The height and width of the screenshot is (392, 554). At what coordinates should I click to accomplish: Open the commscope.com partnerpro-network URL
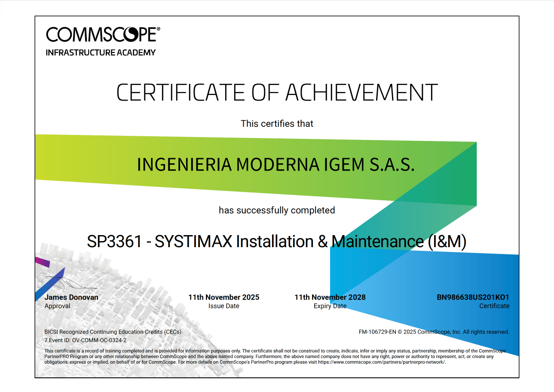(381, 362)
